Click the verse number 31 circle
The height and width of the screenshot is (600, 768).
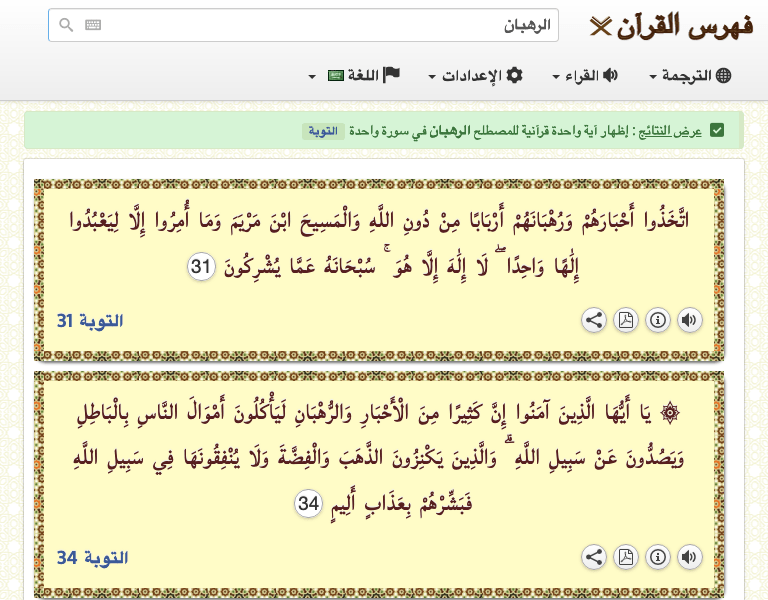click(x=201, y=266)
